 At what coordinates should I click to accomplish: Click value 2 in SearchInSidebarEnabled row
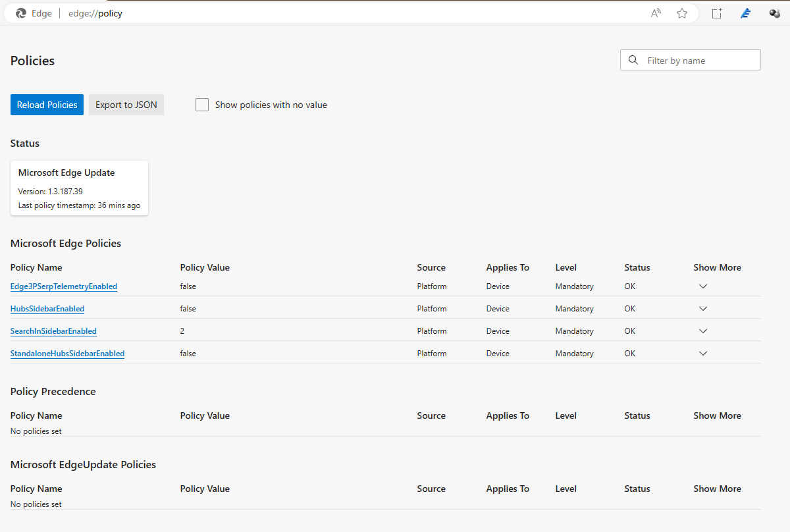tap(182, 331)
